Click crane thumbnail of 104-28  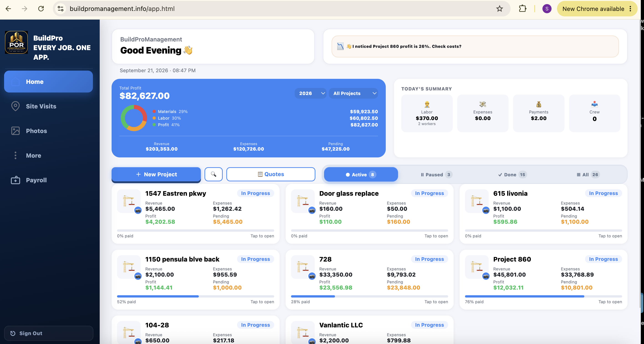(129, 332)
